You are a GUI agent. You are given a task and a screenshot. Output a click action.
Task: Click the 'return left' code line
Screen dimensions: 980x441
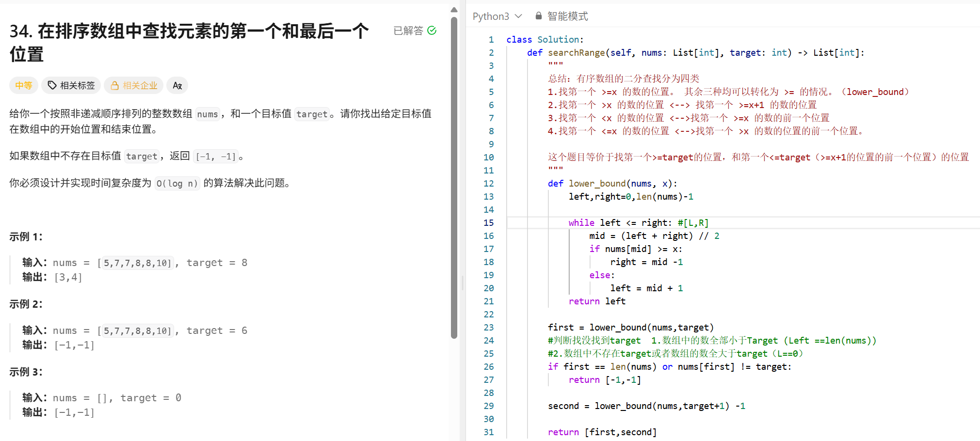coord(597,301)
